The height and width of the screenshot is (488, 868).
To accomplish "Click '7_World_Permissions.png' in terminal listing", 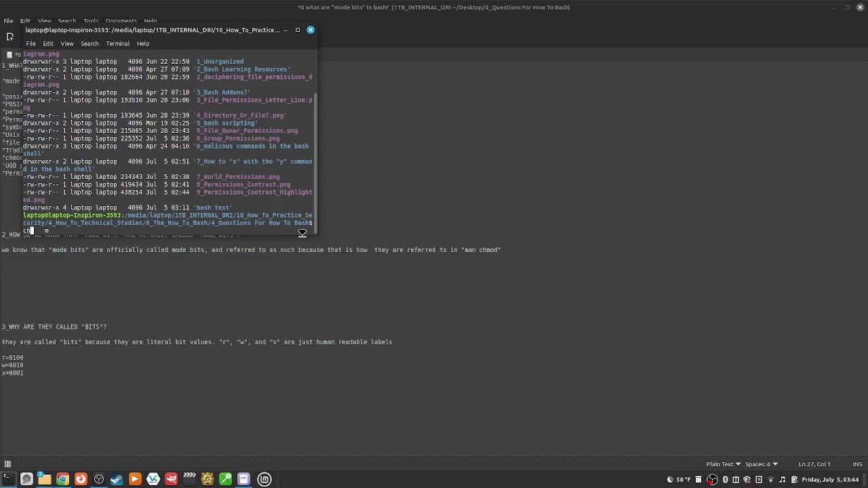I will pos(237,177).
